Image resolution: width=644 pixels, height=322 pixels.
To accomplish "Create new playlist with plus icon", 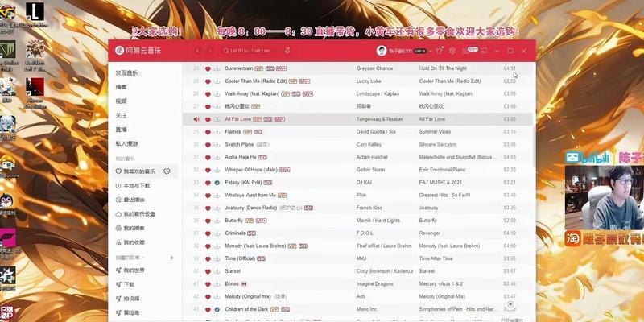I will click(171, 258).
